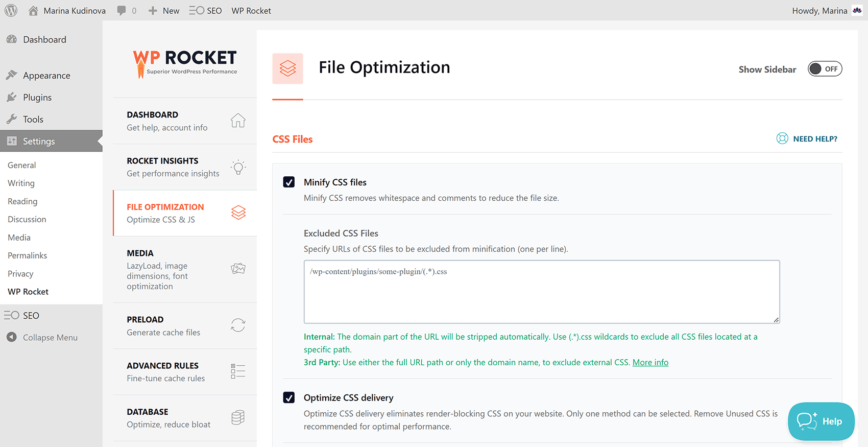
Task: Click the Dashboard gauge icon in sidebar
Action: click(x=12, y=39)
